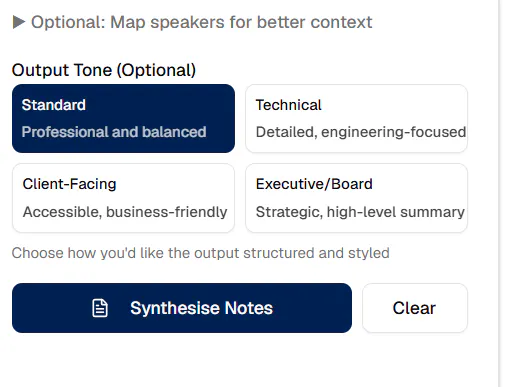Click the "Output Tone (Optional)" label
506x387 pixels.
(104, 70)
